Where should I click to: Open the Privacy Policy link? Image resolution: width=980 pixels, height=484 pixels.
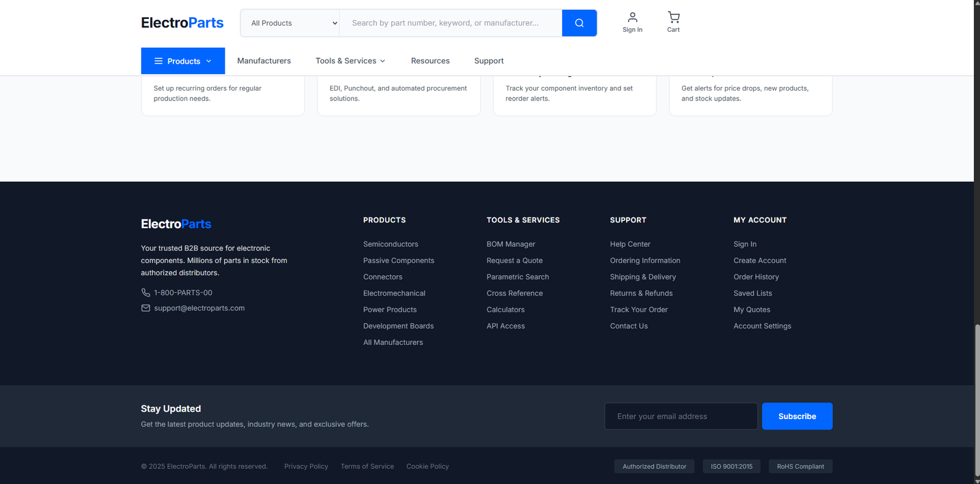[x=306, y=466]
